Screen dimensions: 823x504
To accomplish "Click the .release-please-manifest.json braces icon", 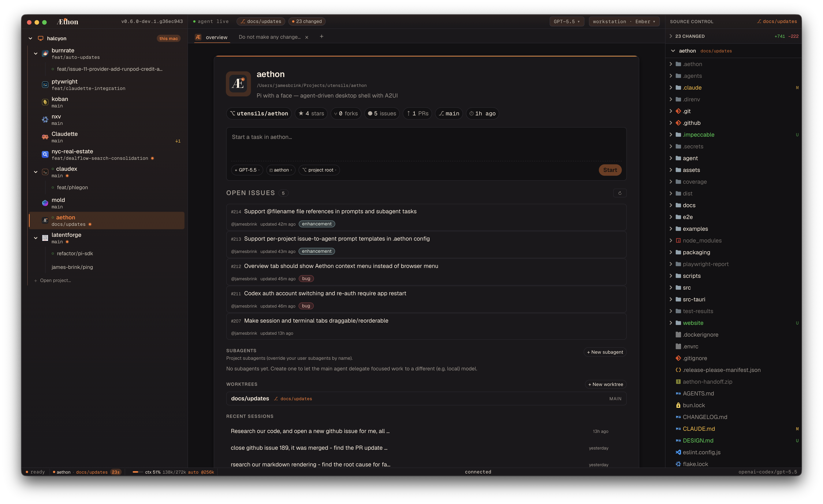I will tap(678, 370).
